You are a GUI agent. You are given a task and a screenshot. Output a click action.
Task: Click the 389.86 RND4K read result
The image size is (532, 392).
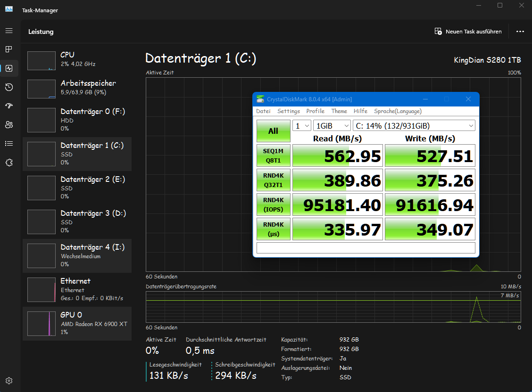pos(338,180)
